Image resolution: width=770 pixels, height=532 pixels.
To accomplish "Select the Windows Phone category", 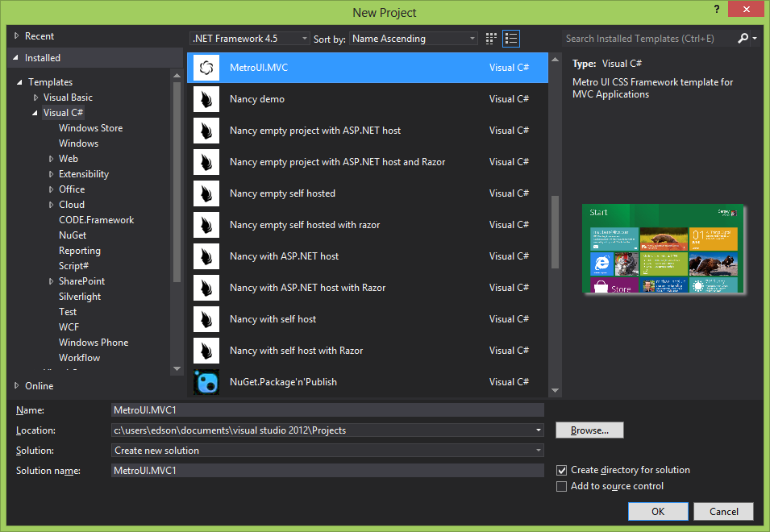I will coord(94,343).
